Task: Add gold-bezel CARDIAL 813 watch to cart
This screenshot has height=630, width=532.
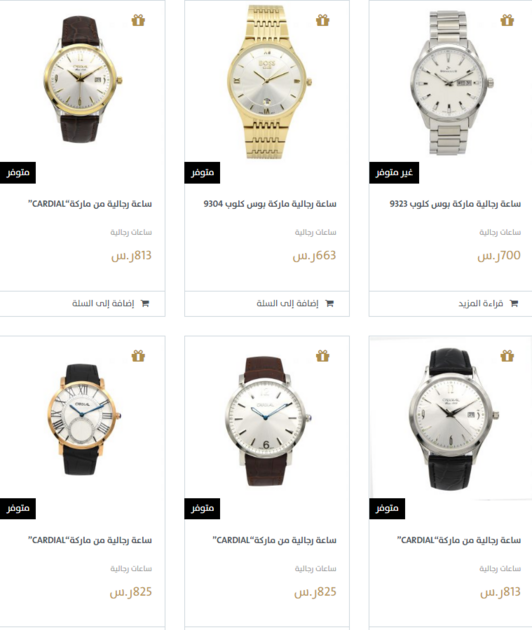Action: pyautogui.click(x=103, y=303)
